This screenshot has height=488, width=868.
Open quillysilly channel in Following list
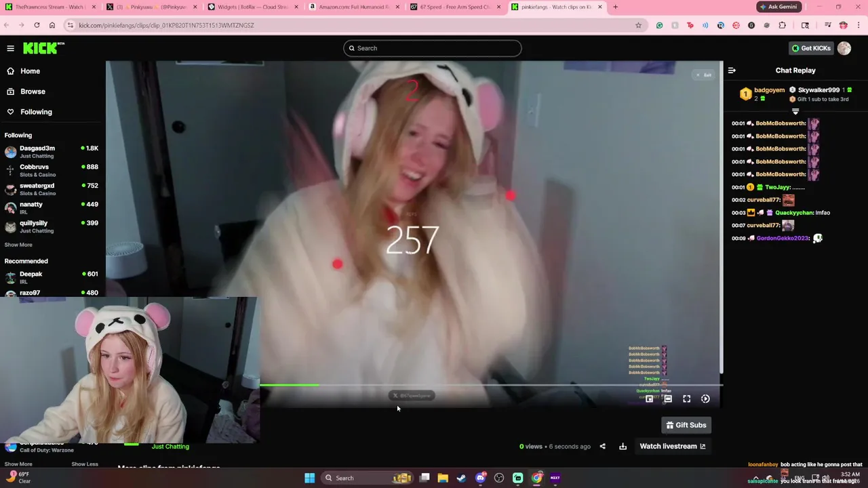point(52,226)
